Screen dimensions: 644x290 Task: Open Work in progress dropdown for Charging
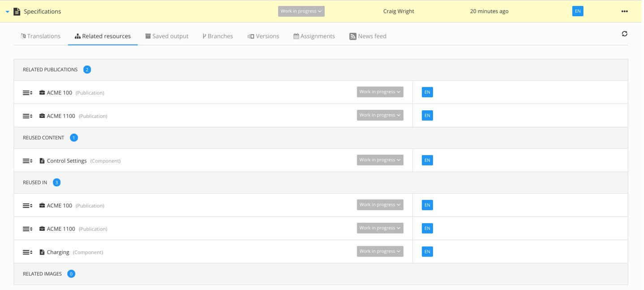pyautogui.click(x=380, y=251)
